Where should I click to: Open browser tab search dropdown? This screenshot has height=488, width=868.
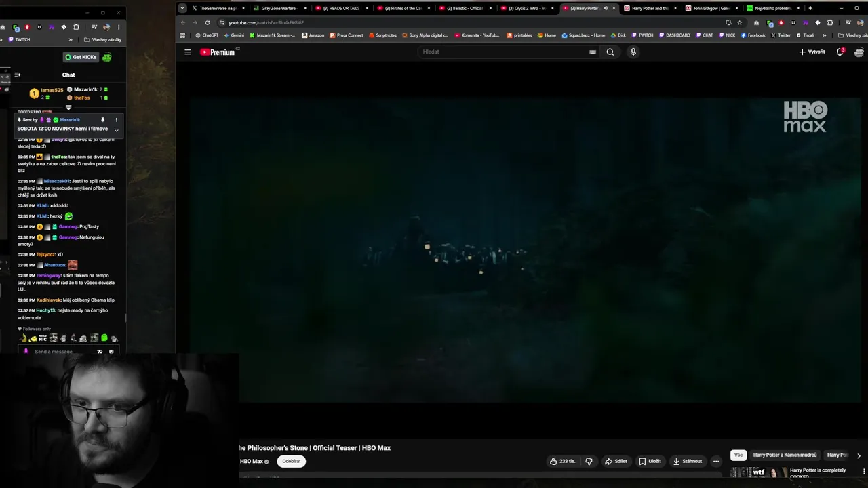click(182, 8)
